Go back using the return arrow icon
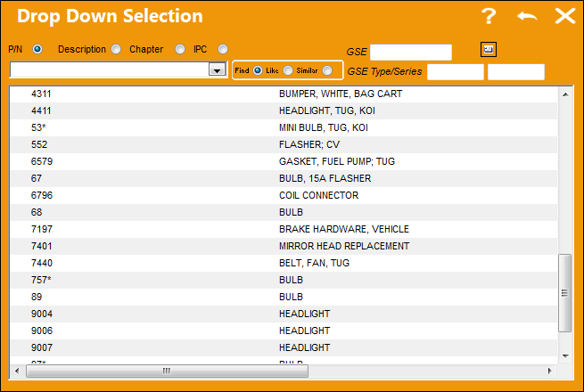This screenshot has width=584, height=392. (x=527, y=16)
